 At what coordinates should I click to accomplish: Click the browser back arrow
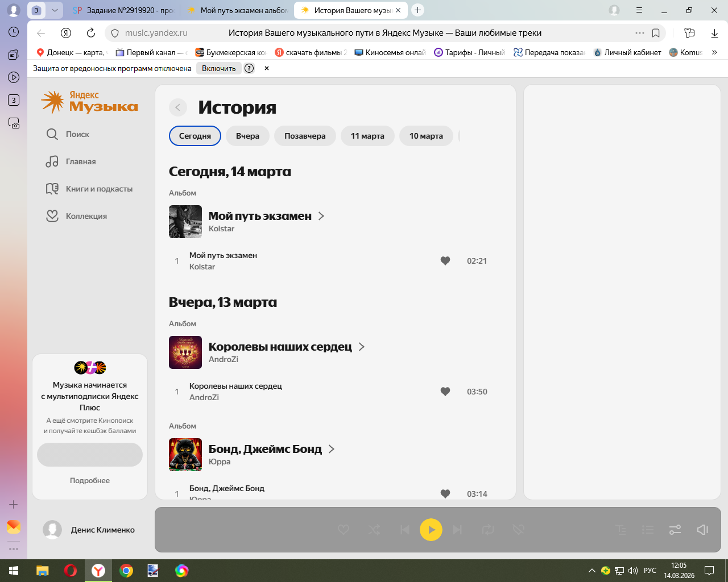click(x=41, y=33)
